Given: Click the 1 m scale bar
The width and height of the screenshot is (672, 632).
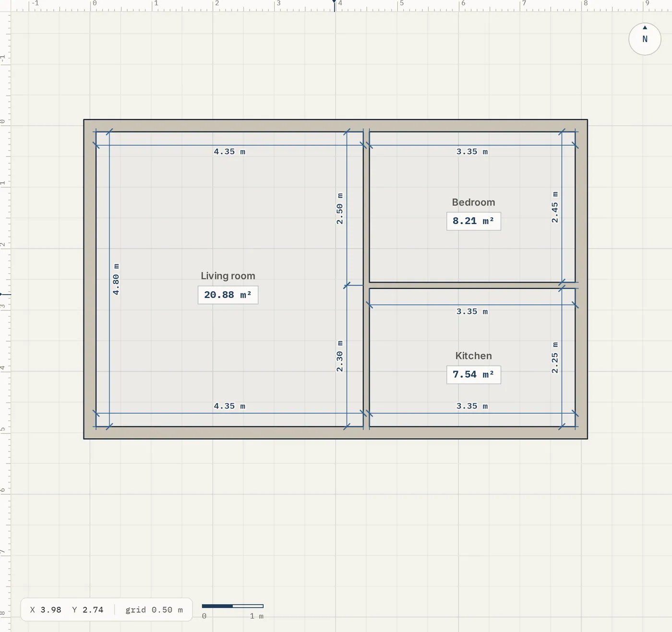Looking at the screenshot, I should coord(233,606).
